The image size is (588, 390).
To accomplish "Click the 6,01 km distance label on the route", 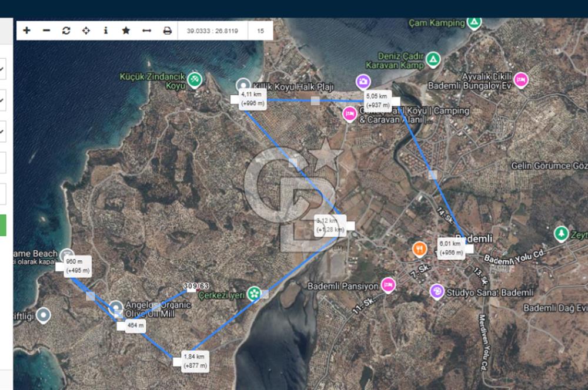I will coord(450,247).
